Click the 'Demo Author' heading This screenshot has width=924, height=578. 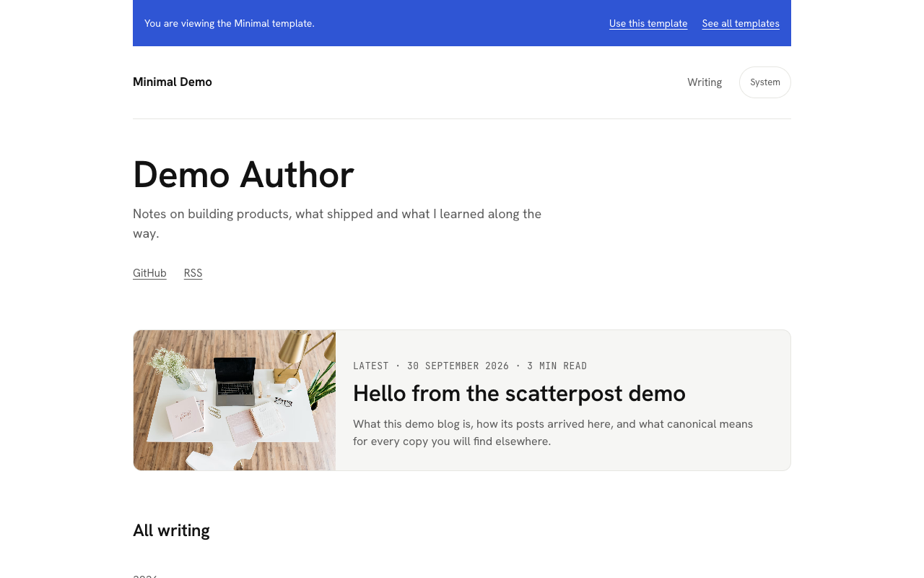243,174
